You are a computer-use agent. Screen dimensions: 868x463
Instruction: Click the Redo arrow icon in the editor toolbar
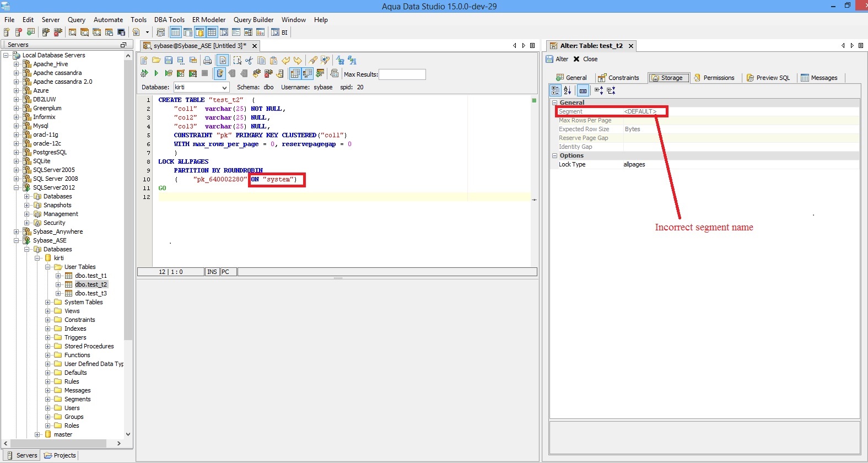[x=298, y=60]
